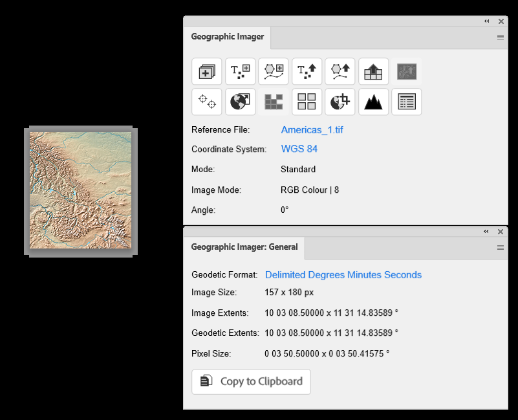Click the Copy to Clipboard button
Screen dimensions: 518x420
coord(251,382)
